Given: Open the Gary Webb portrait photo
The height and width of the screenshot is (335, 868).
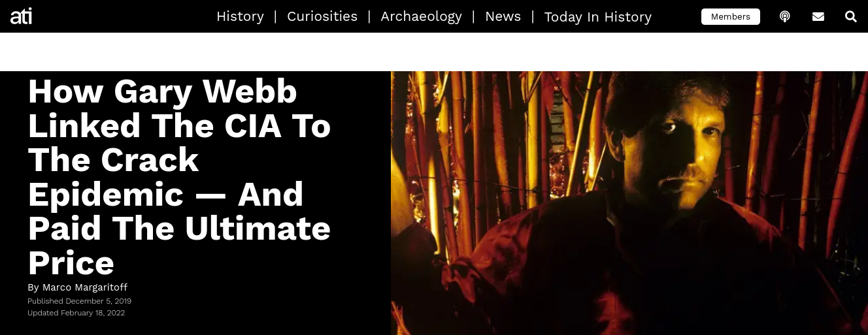Looking at the screenshot, I should click(629, 203).
